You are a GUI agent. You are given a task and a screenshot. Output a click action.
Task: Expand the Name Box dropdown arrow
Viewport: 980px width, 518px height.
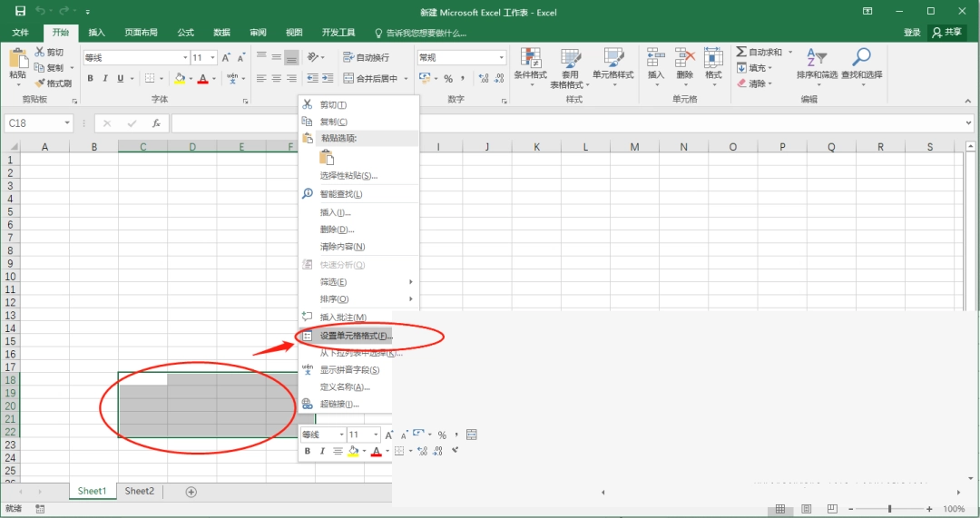(x=66, y=123)
